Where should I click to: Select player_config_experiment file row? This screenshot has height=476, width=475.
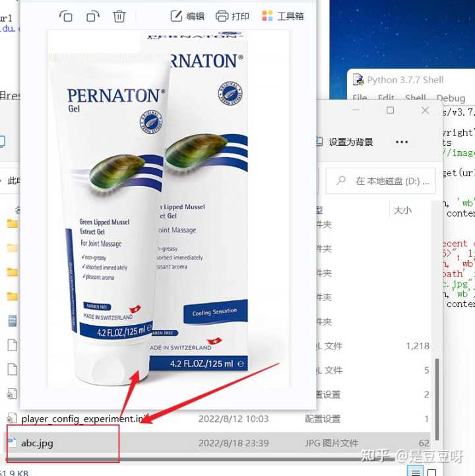point(79,419)
